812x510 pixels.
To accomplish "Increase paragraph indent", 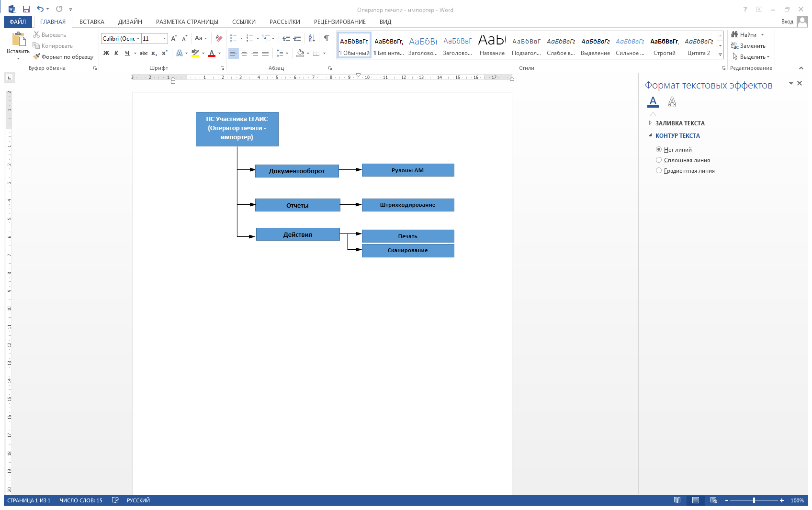I will (297, 39).
